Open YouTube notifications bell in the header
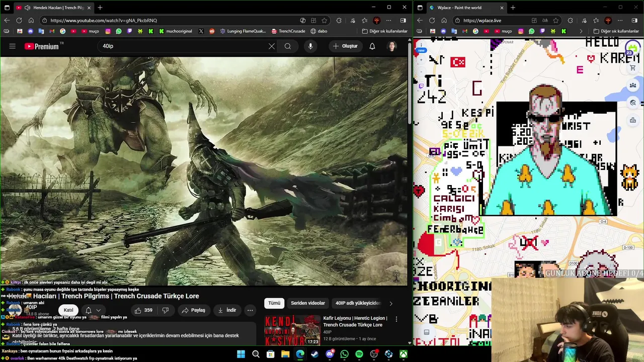Screen dimensions: 644x362 click(x=372, y=46)
